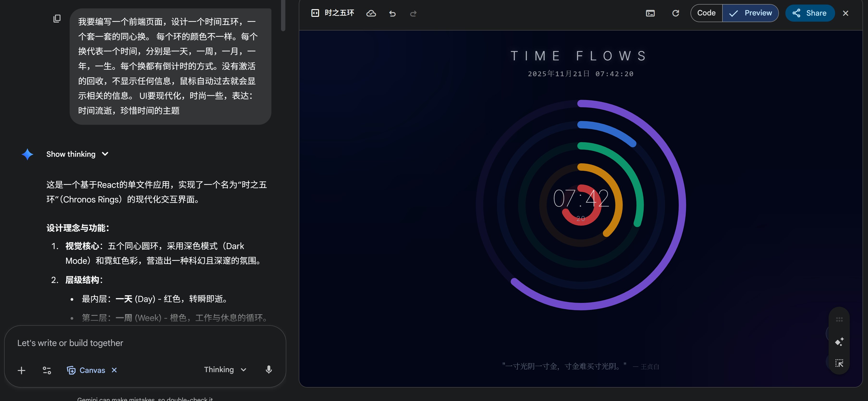Switch to Preview mode

(750, 13)
